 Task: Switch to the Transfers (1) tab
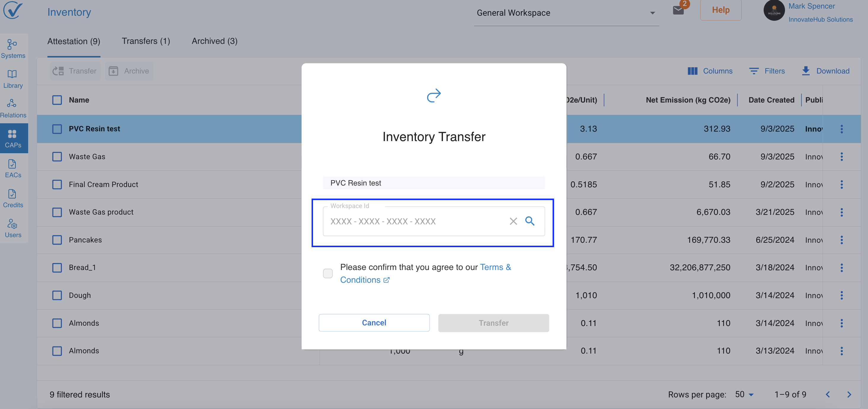pyautogui.click(x=146, y=41)
